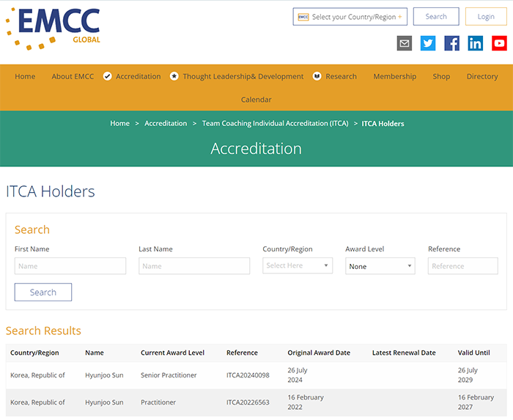Focus the Reference input field

click(463, 266)
